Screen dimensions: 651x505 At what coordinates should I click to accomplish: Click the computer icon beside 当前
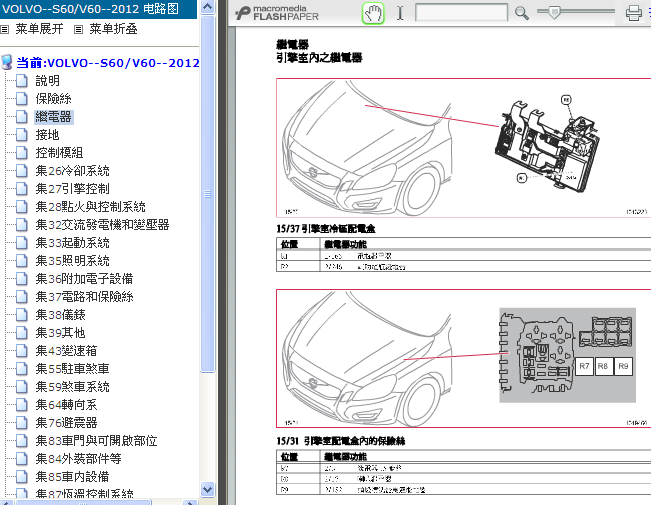click(7, 62)
